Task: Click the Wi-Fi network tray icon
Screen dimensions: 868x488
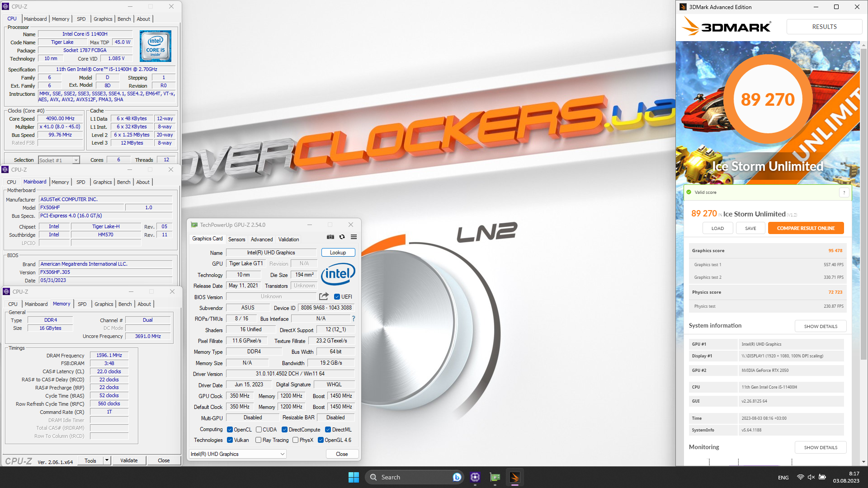Action: (x=801, y=477)
